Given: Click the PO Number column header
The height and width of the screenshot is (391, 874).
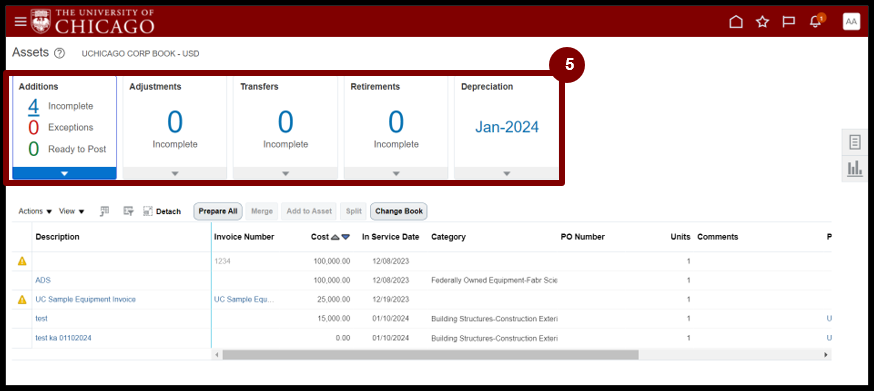Looking at the screenshot, I should click(582, 237).
